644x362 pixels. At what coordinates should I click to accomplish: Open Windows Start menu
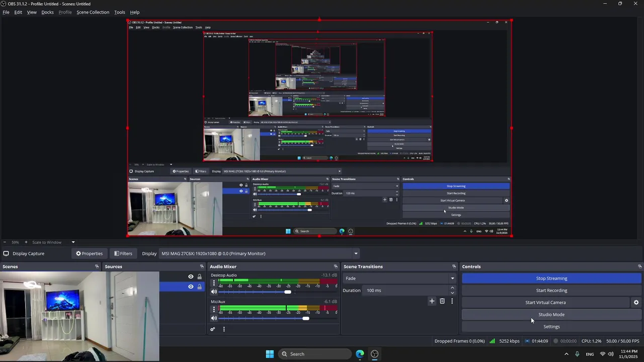(270, 354)
